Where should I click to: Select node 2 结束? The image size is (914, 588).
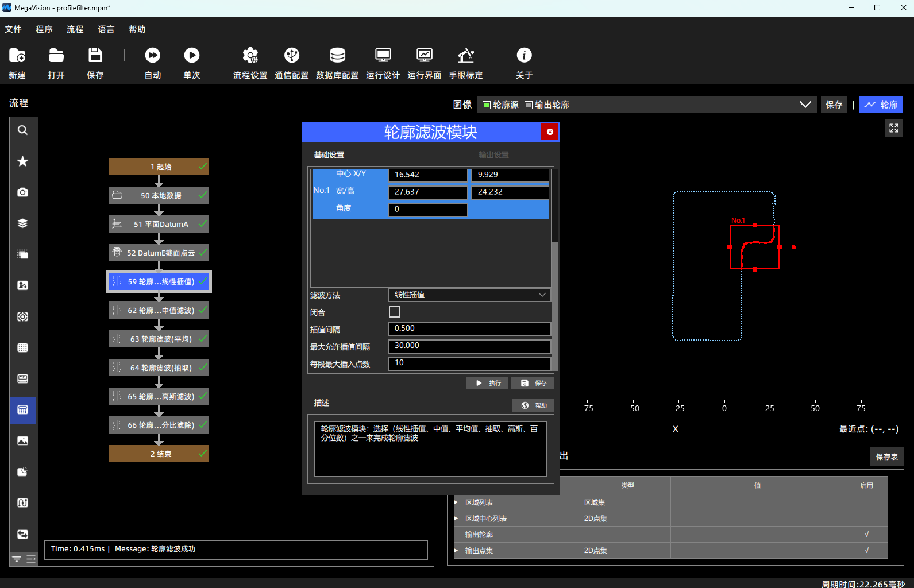point(159,454)
